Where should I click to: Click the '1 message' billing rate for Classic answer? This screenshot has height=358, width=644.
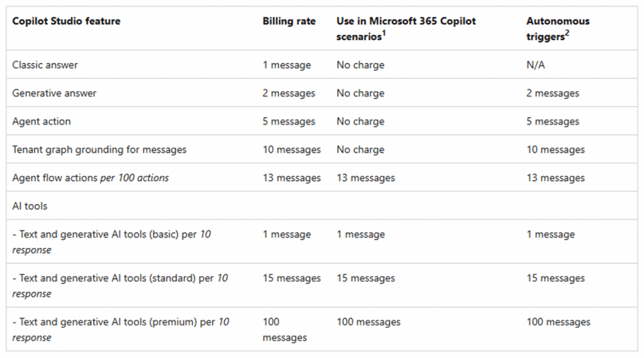287,65
